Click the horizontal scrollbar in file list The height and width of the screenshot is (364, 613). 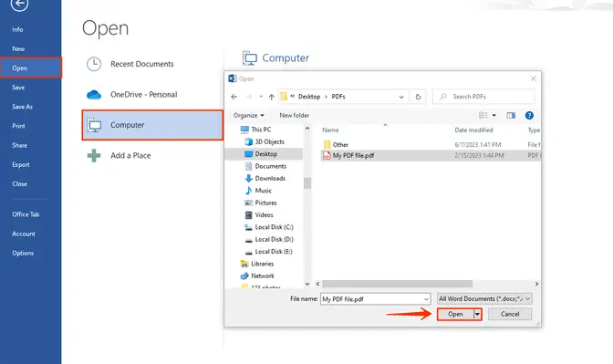click(x=397, y=284)
